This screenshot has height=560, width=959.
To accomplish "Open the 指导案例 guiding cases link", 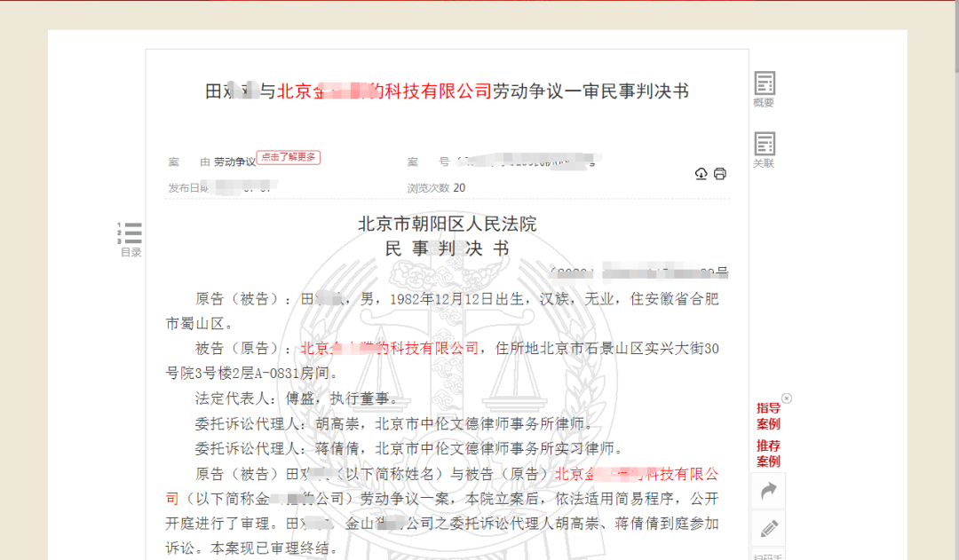I will [x=768, y=415].
